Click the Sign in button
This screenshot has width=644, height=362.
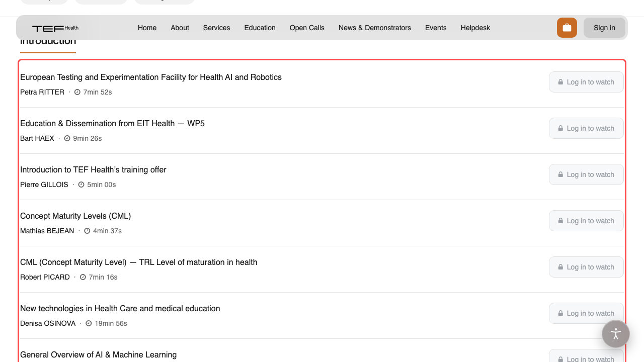click(604, 28)
